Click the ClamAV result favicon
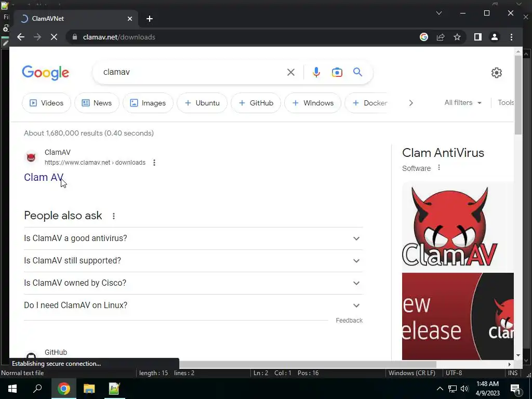The height and width of the screenshot is (399, 532). point(31,157)
